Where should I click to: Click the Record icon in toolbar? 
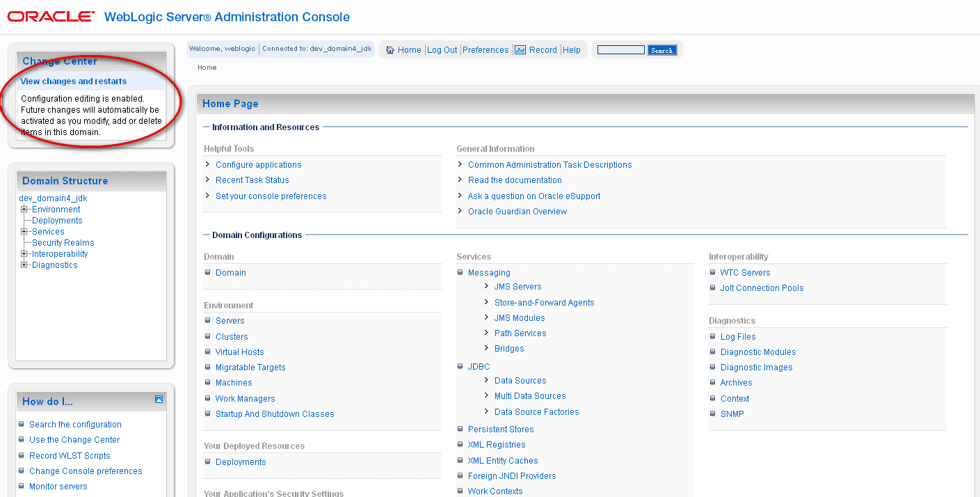(520, 50)
